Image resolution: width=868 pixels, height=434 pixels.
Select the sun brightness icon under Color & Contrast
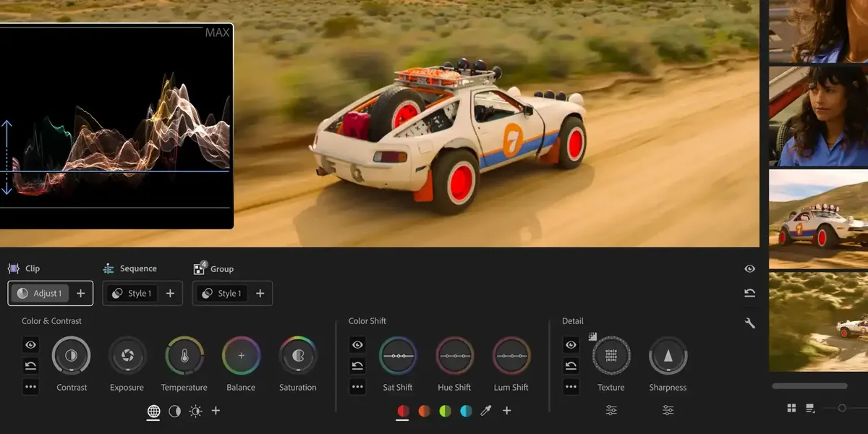pyautogui.click(x=195, y=411)
